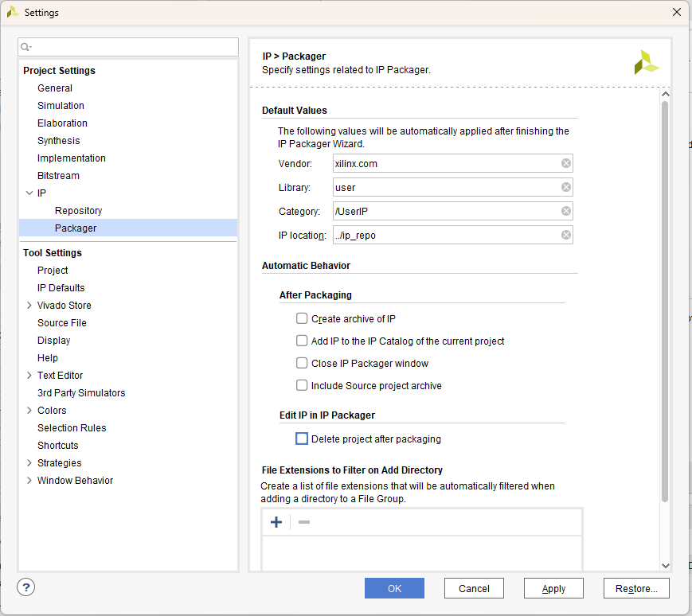Open IP Defaults settings
The width and height of the screenshot is (692, 616).
[61, 288]
